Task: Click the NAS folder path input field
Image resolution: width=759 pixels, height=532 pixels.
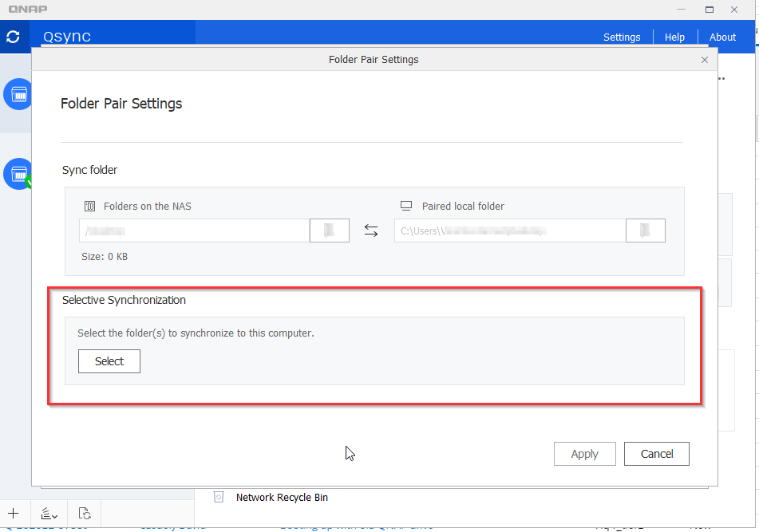Action: [x=194, y=231]
